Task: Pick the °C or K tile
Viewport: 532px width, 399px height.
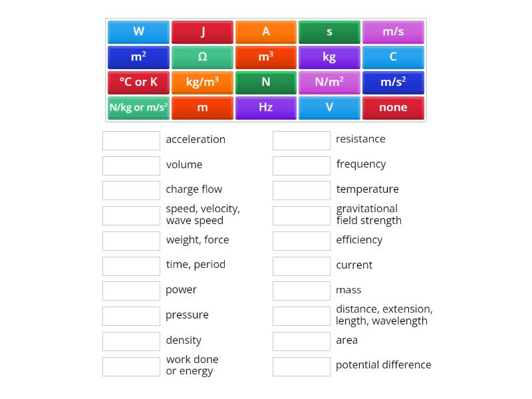Action: point(138,82)
